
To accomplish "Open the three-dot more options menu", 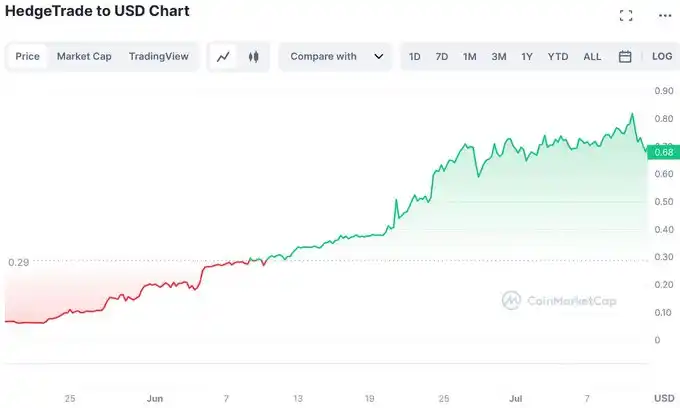I will [x=665, y=16].
